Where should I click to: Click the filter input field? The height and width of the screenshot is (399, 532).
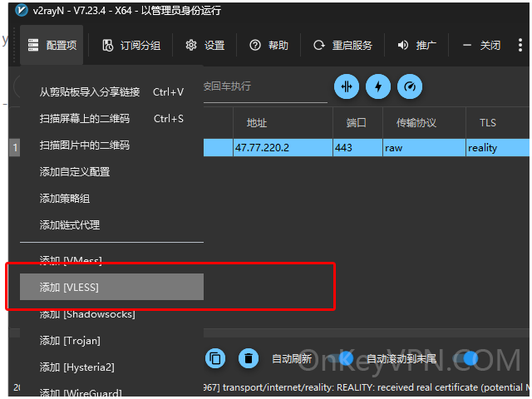(265, 86)
